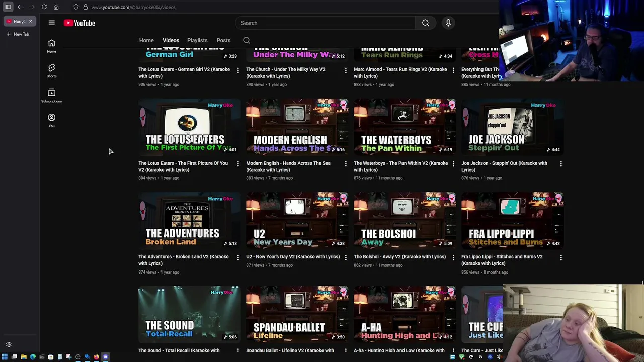Select the channel Videos tab

[x=171, y=40]
